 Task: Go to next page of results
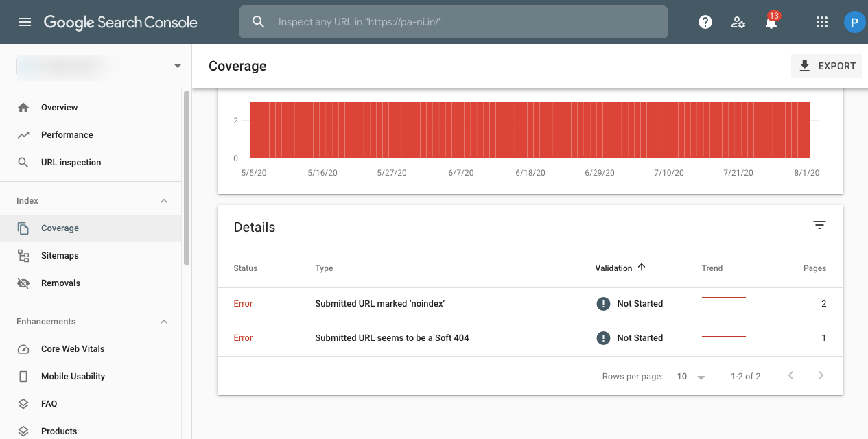coord(821,376)
